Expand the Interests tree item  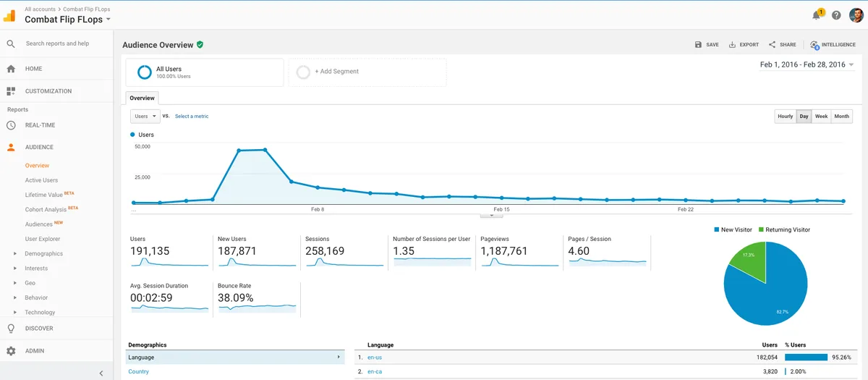(15, 269)
